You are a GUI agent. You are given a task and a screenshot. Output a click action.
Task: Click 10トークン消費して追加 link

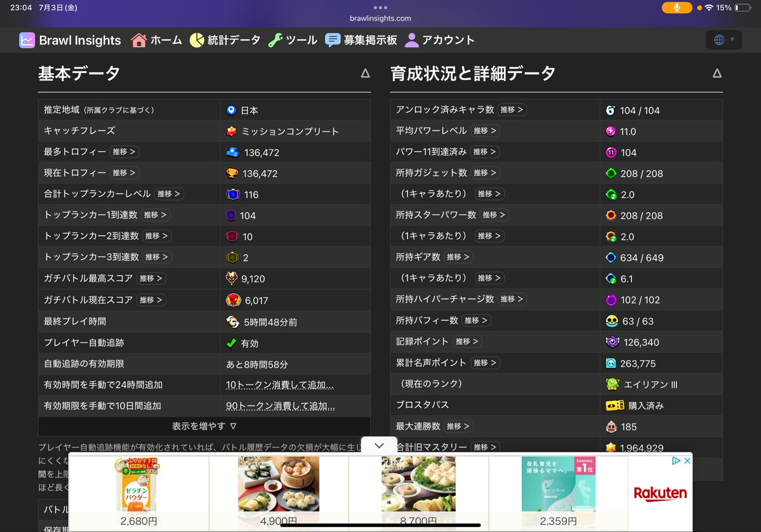(x=279, y=385)
